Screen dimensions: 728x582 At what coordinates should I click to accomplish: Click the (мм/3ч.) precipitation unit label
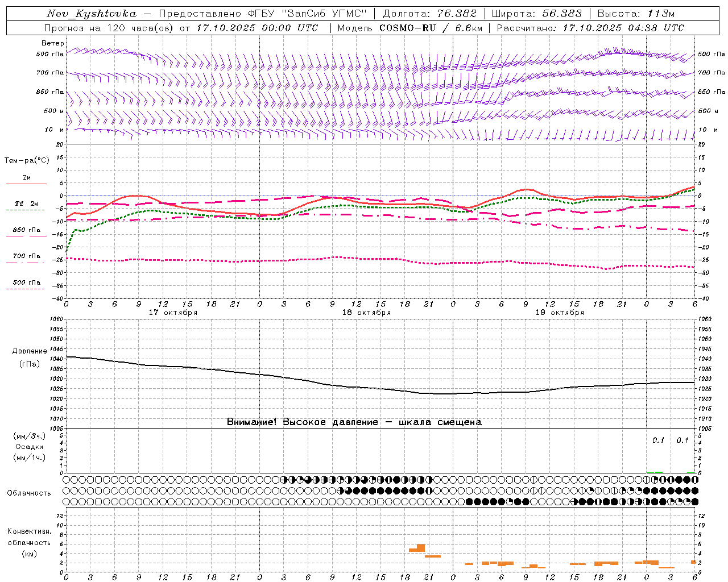(x=30, y=436)
